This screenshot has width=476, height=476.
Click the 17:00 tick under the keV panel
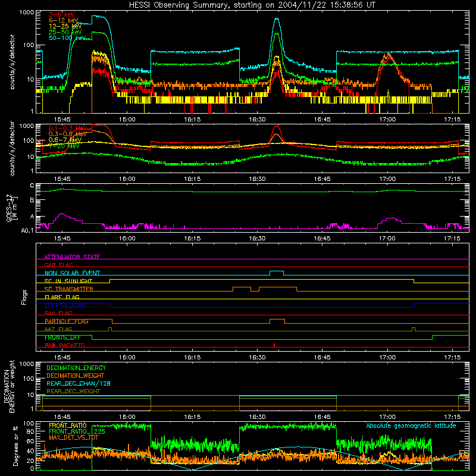click(x=387, y=120)
